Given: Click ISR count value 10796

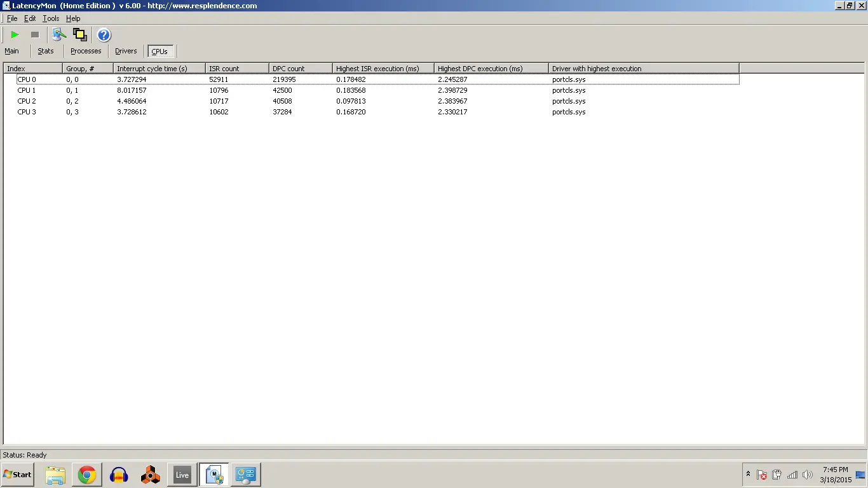Looking at the screenshot, I should 219,90.
